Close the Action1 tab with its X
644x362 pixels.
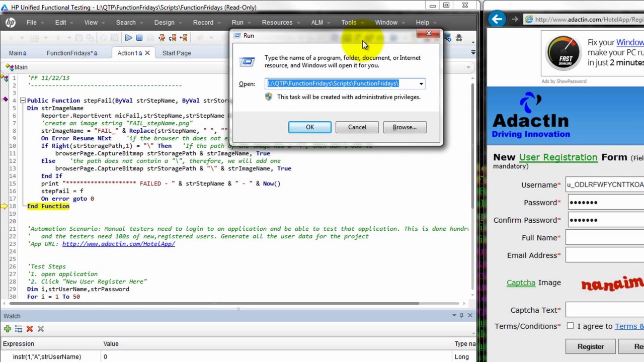click(147, 53)
